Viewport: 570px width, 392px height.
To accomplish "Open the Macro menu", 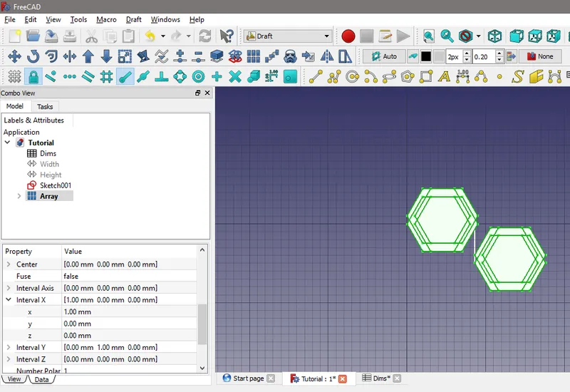I will point(106,19).
